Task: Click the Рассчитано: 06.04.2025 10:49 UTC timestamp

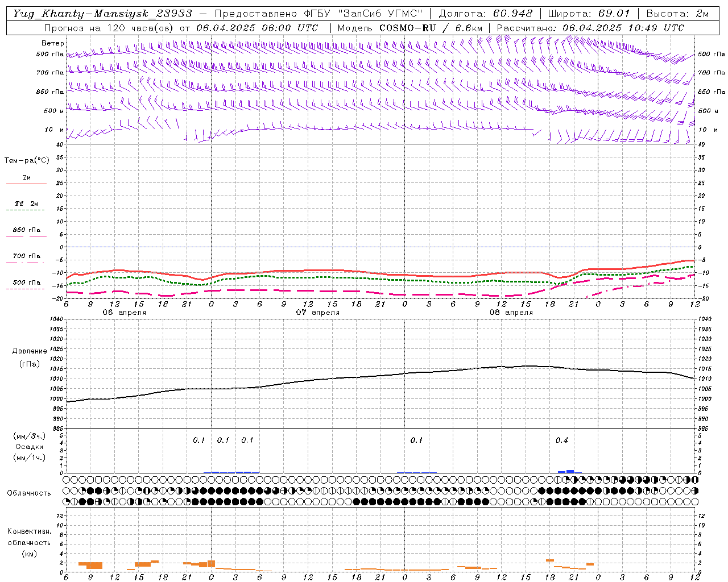Action: [590, 28]
